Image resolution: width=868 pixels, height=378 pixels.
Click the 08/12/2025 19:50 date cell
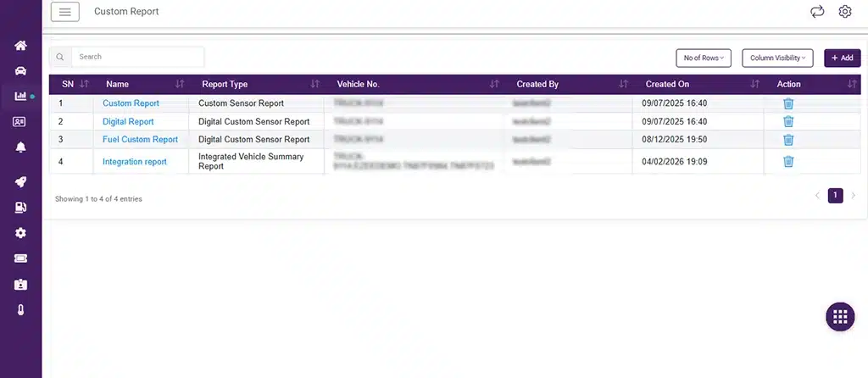(x=674, y=140)
